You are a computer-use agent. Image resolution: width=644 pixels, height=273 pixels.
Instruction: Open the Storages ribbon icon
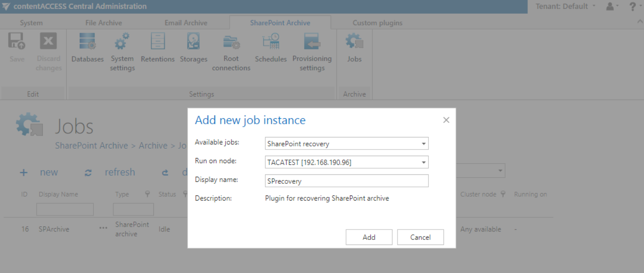pos(193,42)
